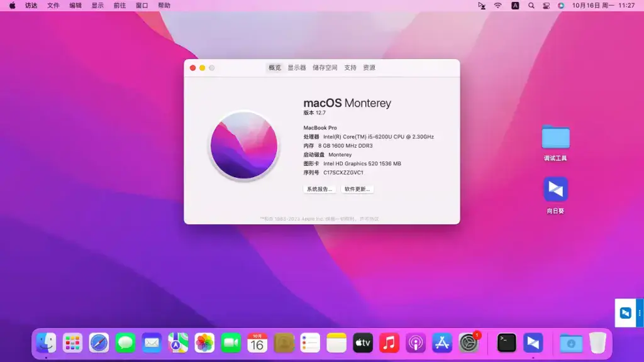
Task: Click the Sunlogin floating widget at screen edge
Action: pyautogui.click(x=625, y=313)
